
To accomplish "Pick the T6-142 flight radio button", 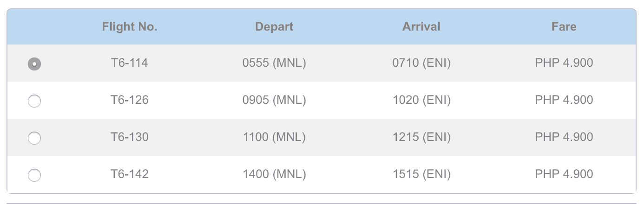I will [34, 175].
